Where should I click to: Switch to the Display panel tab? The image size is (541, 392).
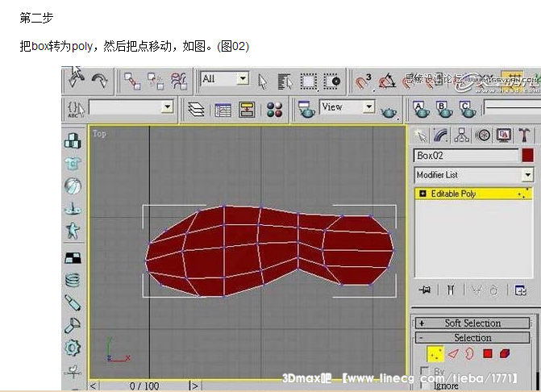[x=503, y=136]
